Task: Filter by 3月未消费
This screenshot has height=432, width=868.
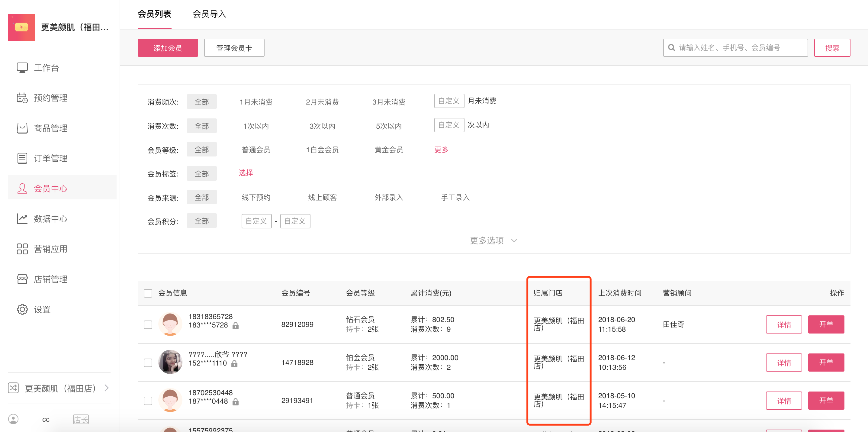Action: [389, 102]
